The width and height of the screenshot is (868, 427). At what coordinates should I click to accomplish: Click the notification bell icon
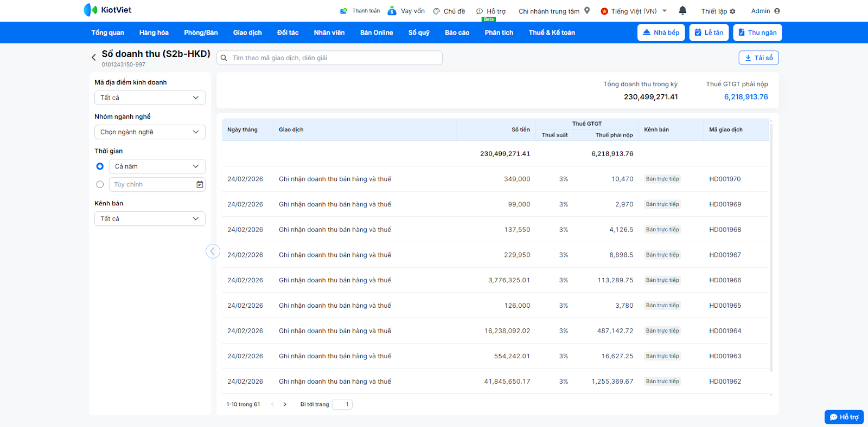click(682, 10)
